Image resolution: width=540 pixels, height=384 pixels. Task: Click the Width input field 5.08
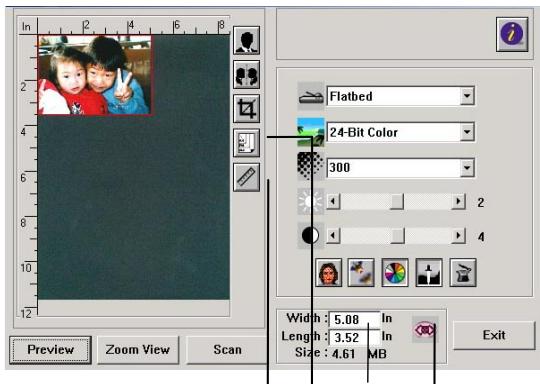point(354,320)
